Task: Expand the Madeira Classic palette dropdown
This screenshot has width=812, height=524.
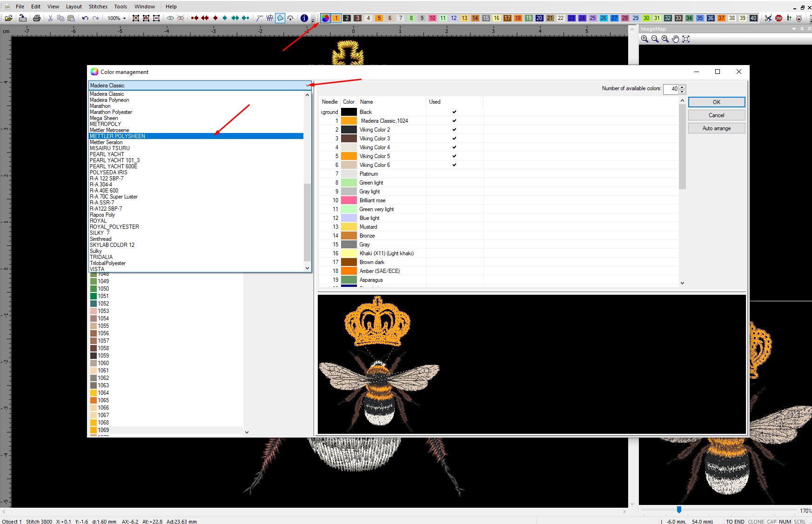Action: coord(307,86)
